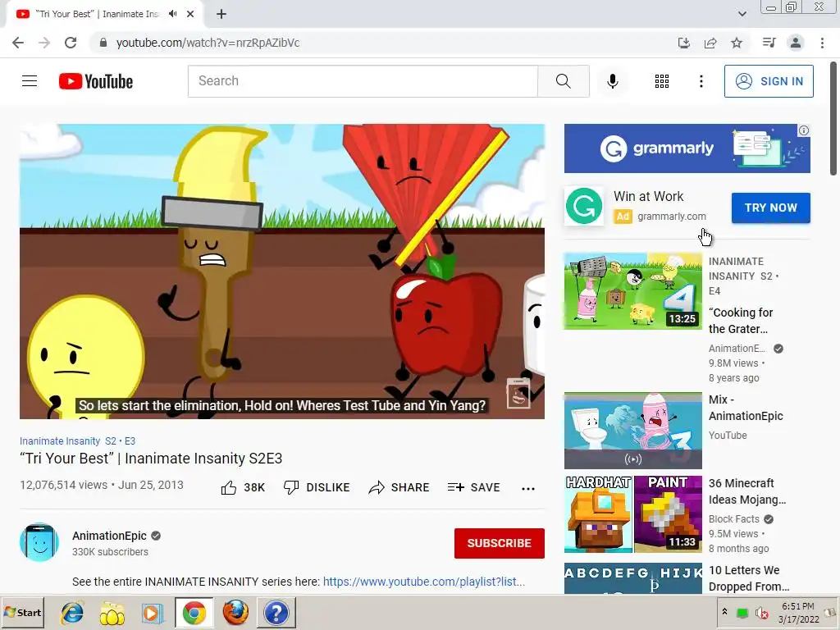
Task: Open the Windows Start button
Action: point(22,613)
